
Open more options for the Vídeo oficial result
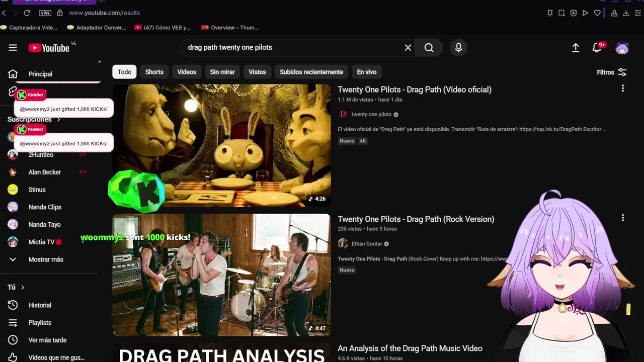coord(623,88)
